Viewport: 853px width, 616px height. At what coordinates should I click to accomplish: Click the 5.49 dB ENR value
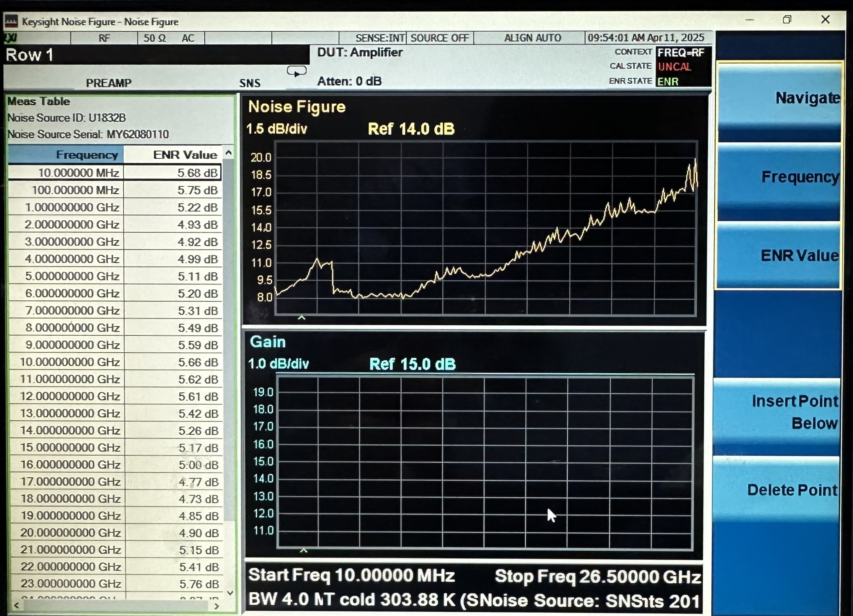click(x=198, y=328)
